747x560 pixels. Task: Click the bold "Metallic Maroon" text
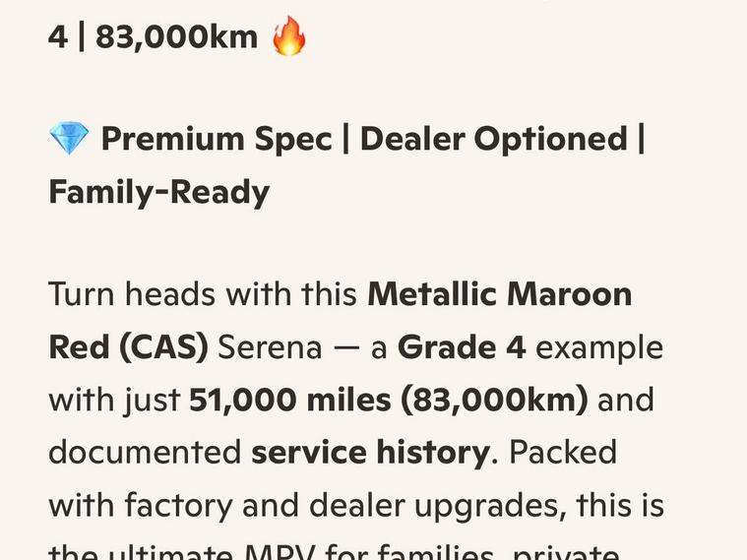click(500, 294)
